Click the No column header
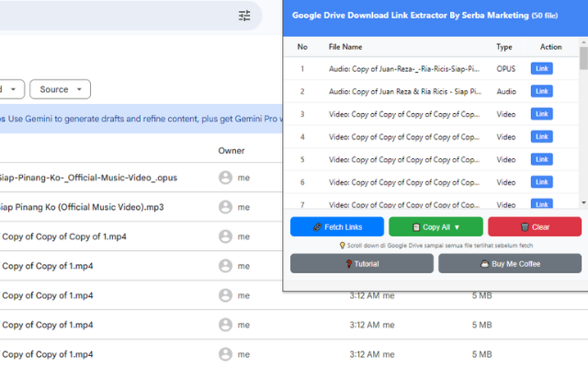Viewport: 588px width, 368px height. point(302,47)
